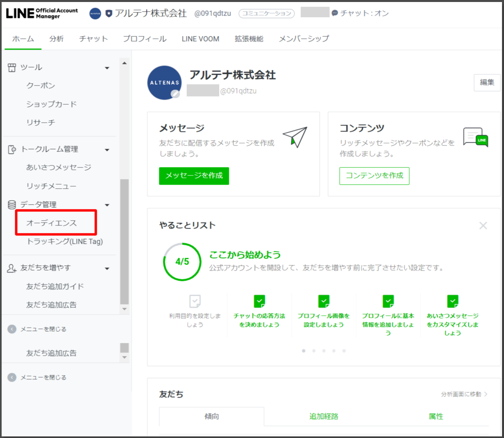This screenshot has width=504, height=438.
Task: Open the LINE VOOM tab
Action: click(x=200, y=39)
